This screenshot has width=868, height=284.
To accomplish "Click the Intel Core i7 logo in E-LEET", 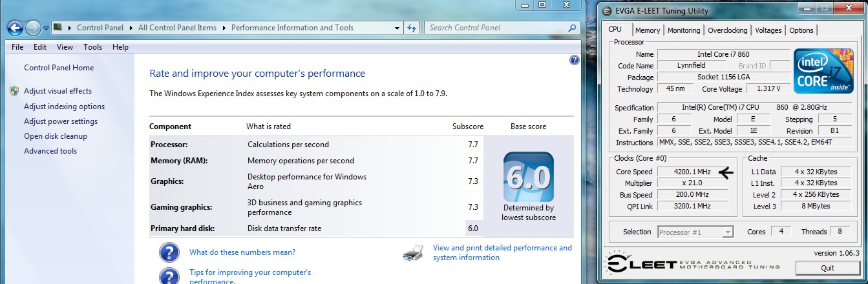I will 824,71.
